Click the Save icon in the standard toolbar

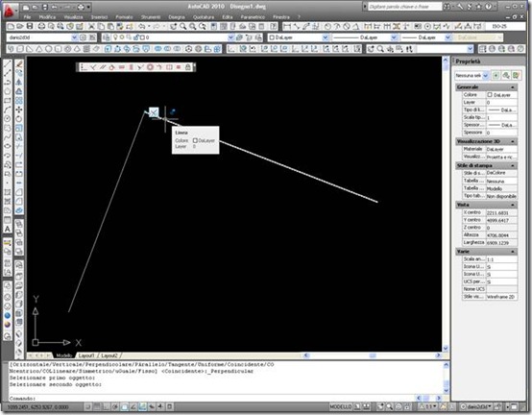tap(30, 26)
